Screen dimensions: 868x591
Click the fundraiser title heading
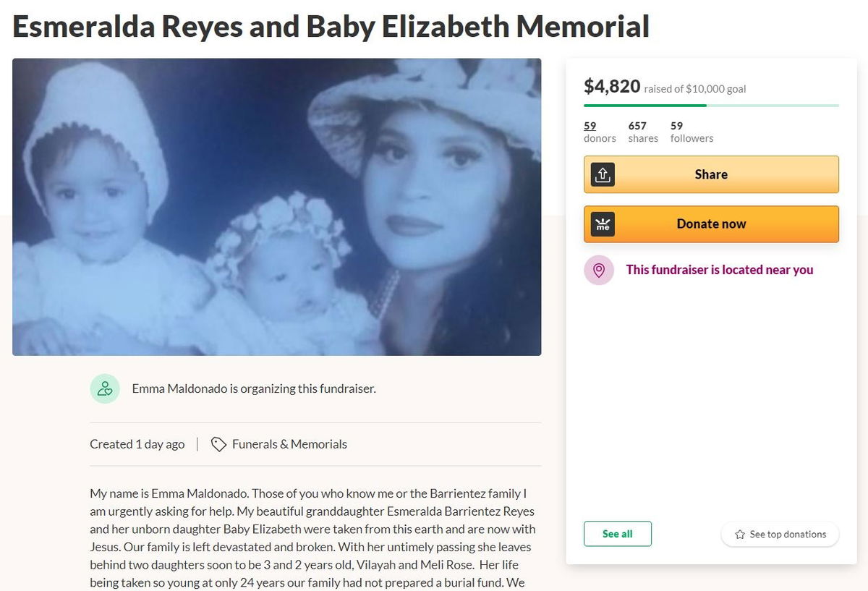tap(331, 26)
